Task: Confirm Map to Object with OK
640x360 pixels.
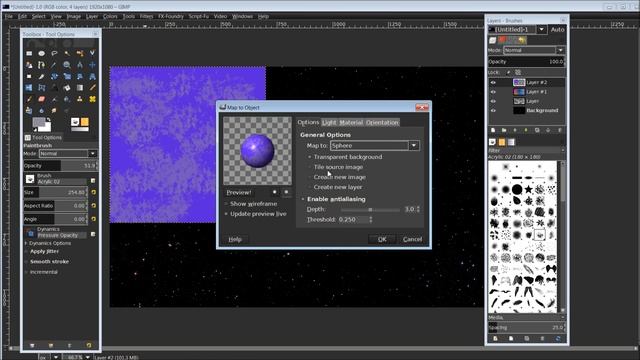Action: point(382,239)
